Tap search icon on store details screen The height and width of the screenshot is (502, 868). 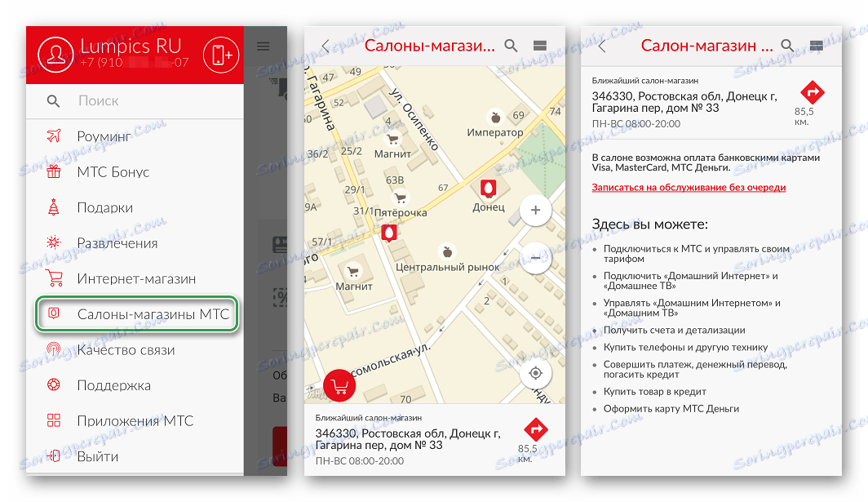coord(787,46)
